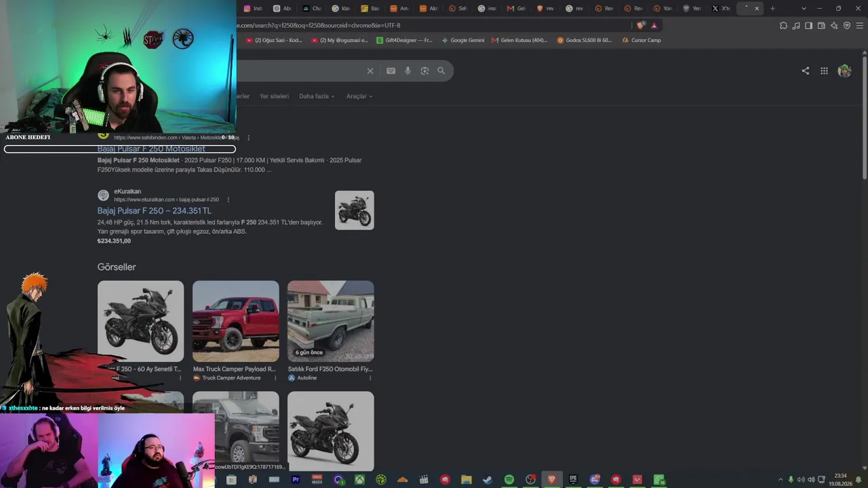
Task: Show hidden system tray icons
Action: (780, 480)
